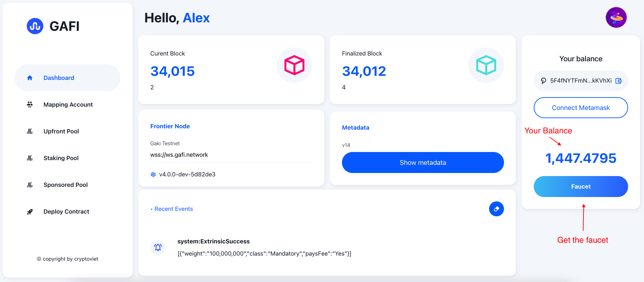The width and height of the screenshot is (644, 282).
Task: Select the 5F4fNYTFmN...kKVhXi account address
Action: (581, 81)
